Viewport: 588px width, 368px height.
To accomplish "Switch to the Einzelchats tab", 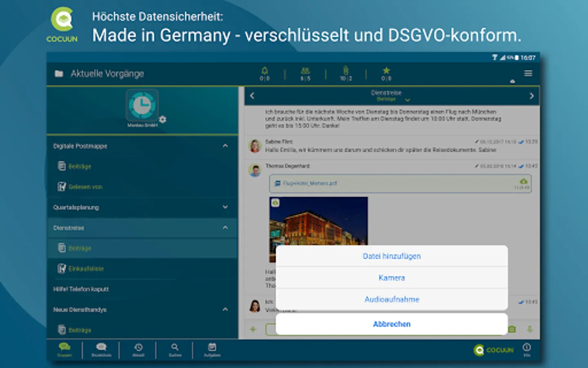I will click(101, 350).
